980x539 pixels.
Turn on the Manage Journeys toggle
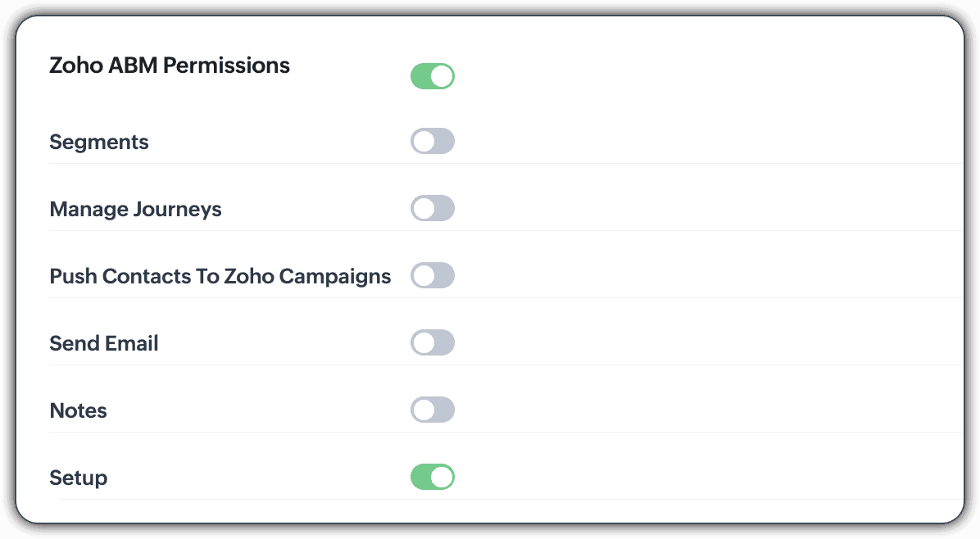pos(432,209)
